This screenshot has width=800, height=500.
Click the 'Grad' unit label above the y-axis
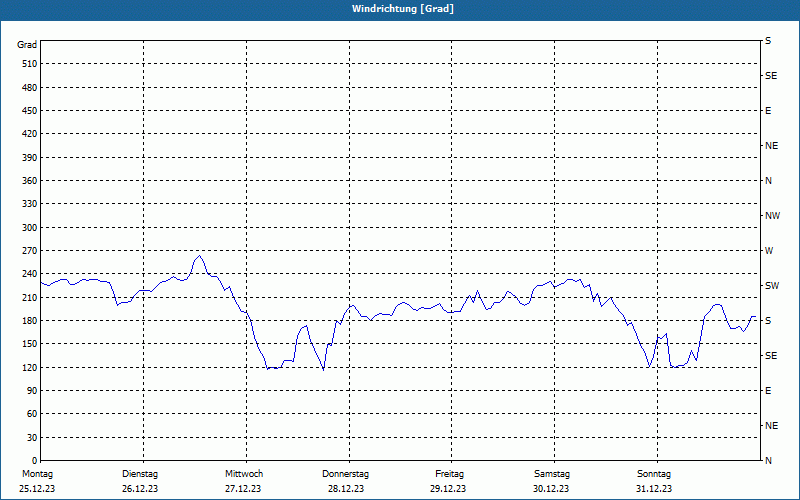tap(27, 45)
